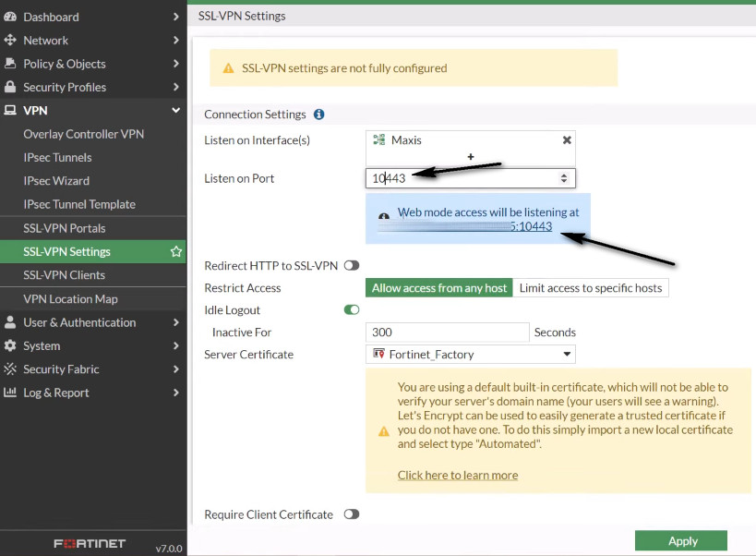Click the Security Fabric menu label
The width and height of the screenshot is (756, 556).
61,369
